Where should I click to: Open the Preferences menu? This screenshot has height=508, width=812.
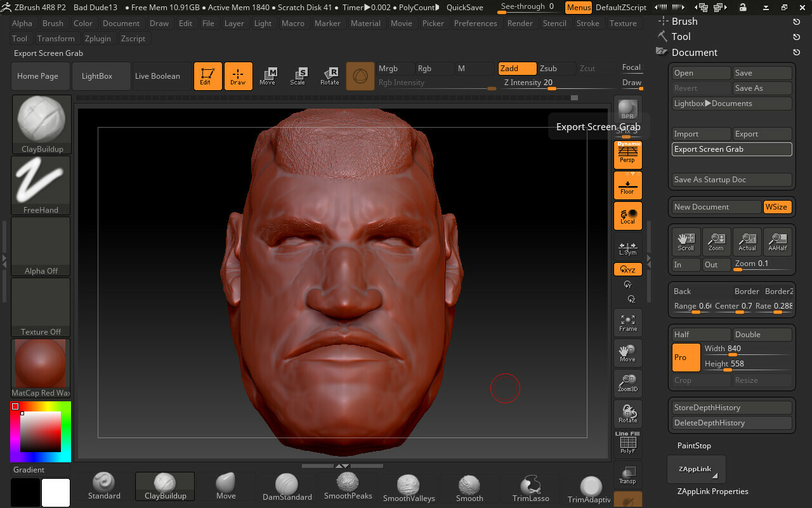coord(475,23)
